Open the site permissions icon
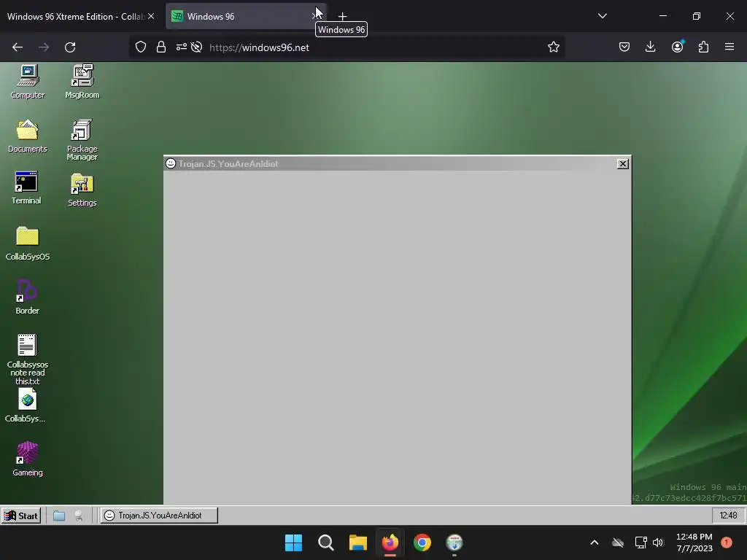Screen dimensions: 747x560 click(x=182, y=47)
